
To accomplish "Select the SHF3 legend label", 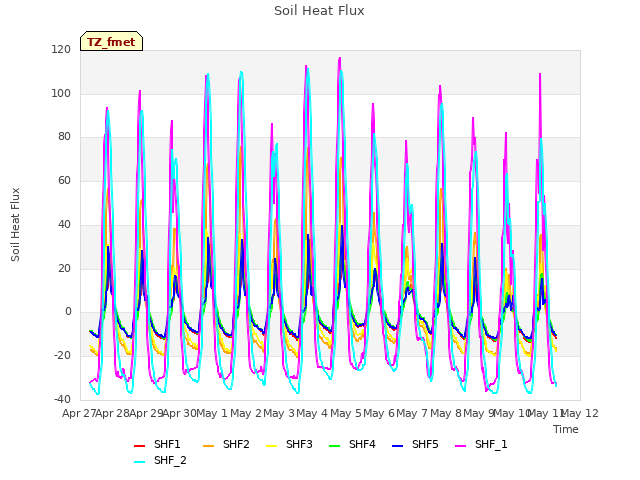I will 299,444.
